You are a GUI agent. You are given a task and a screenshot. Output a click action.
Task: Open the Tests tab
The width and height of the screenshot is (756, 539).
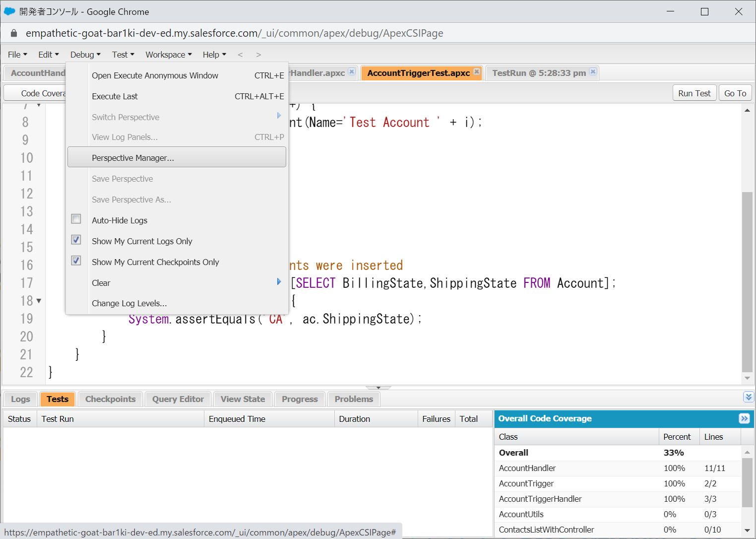(58, 399)
